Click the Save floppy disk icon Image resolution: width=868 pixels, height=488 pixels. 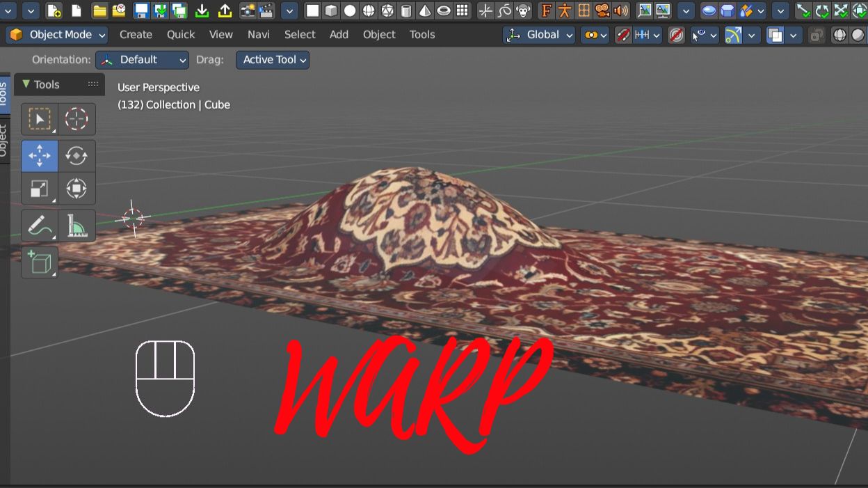click(141, 10)
